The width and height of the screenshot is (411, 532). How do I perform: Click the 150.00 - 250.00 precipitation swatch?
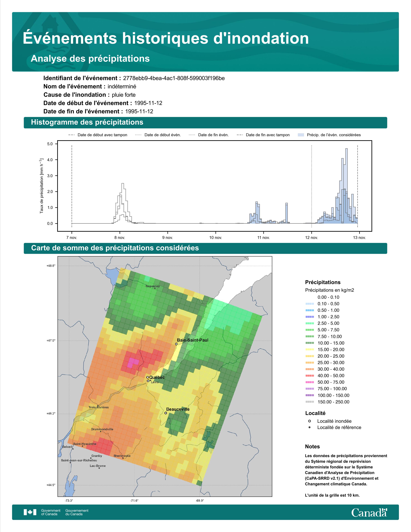(309, 402)
